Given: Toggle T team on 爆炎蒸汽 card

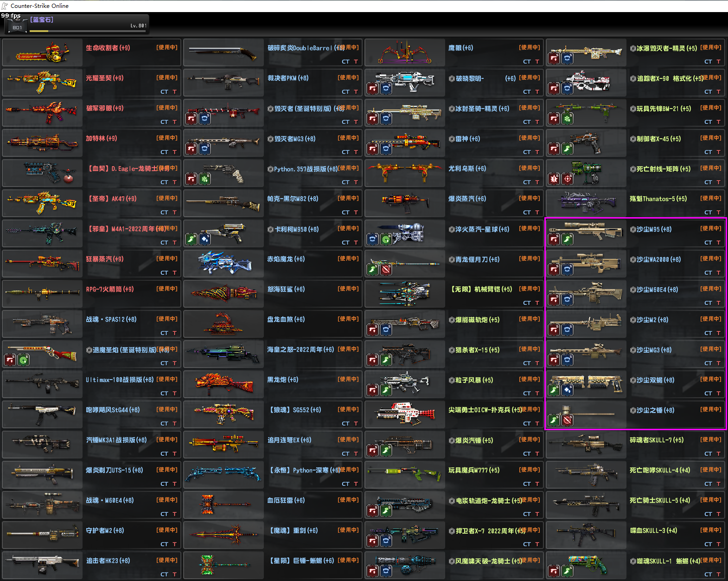Looking at the screenshot, I should coord(537,213).
